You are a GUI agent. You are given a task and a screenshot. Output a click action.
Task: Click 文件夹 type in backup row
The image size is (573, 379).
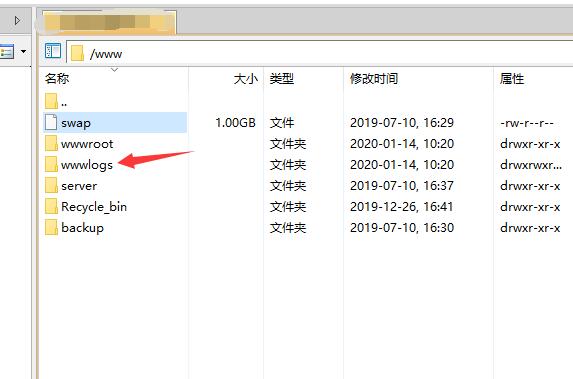[x=288, y=228]
